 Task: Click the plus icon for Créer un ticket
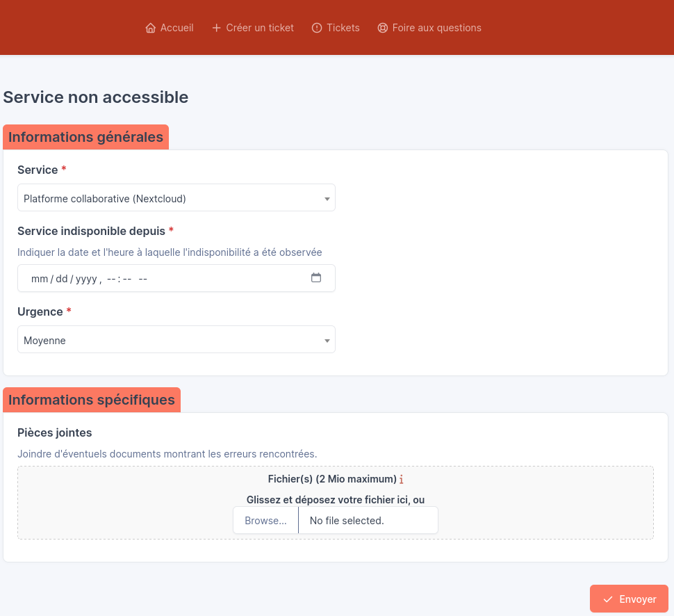(x=216, y=29)
